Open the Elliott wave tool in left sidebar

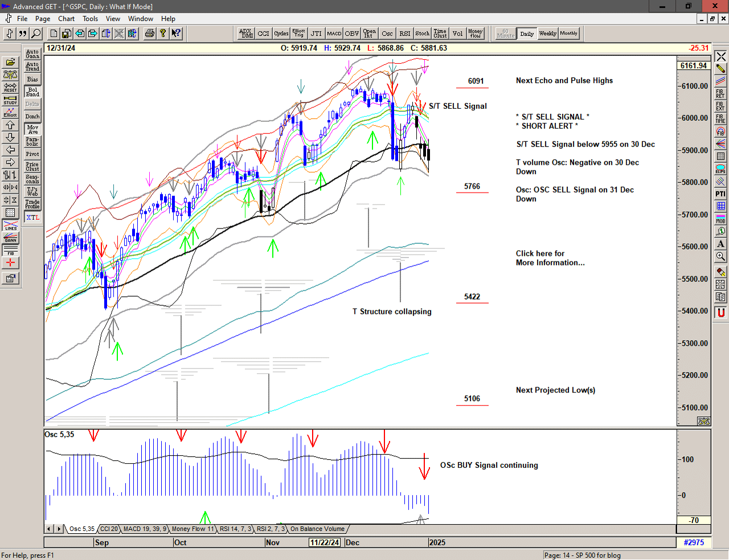(x=10, y=112)
